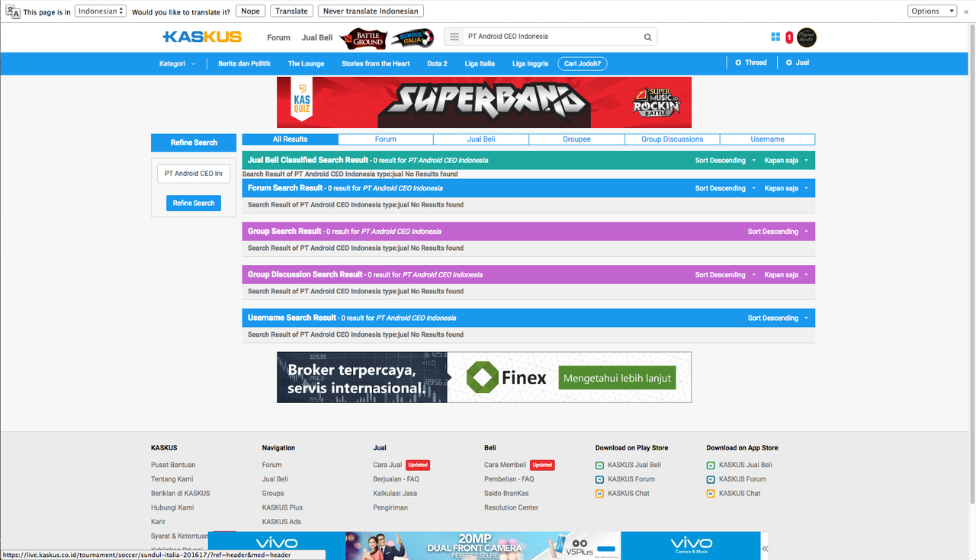Click the hamburger menu icon in search bar

(x=454, y=37)
